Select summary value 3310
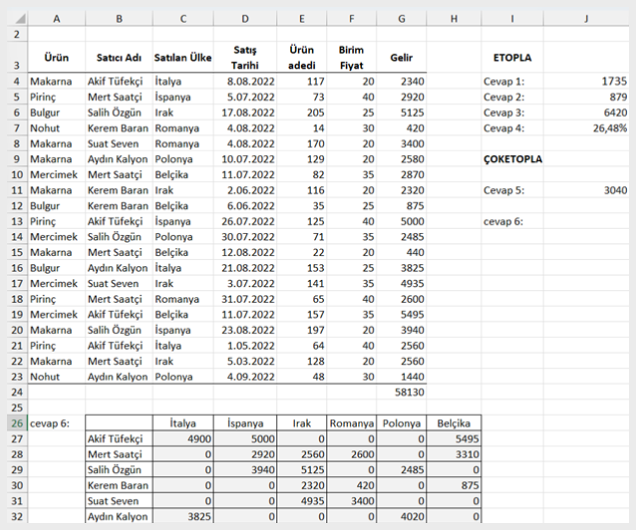This screenshot has width=636, height=530. (454, 454)
